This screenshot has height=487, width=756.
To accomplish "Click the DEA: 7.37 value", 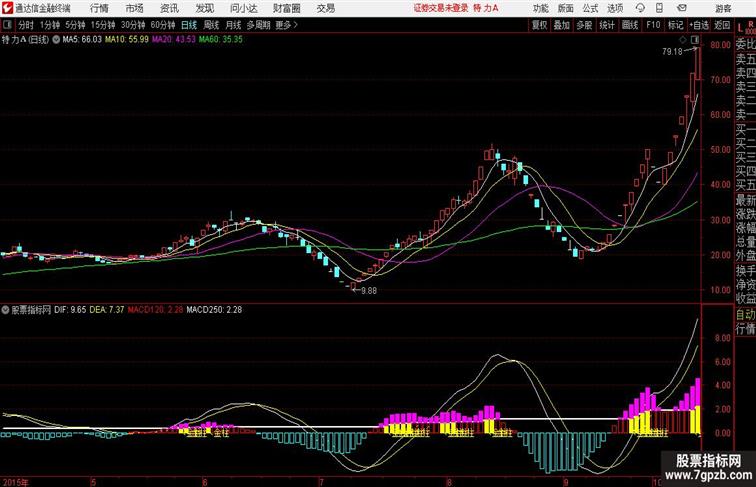I will pyautogui.click(x=107, y=310).
